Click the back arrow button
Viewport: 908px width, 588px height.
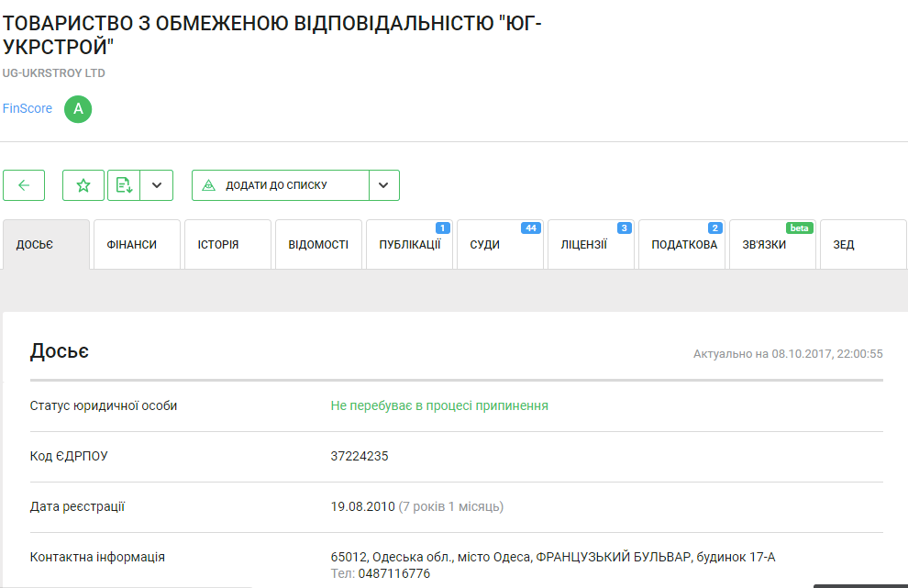pos(24,185)
